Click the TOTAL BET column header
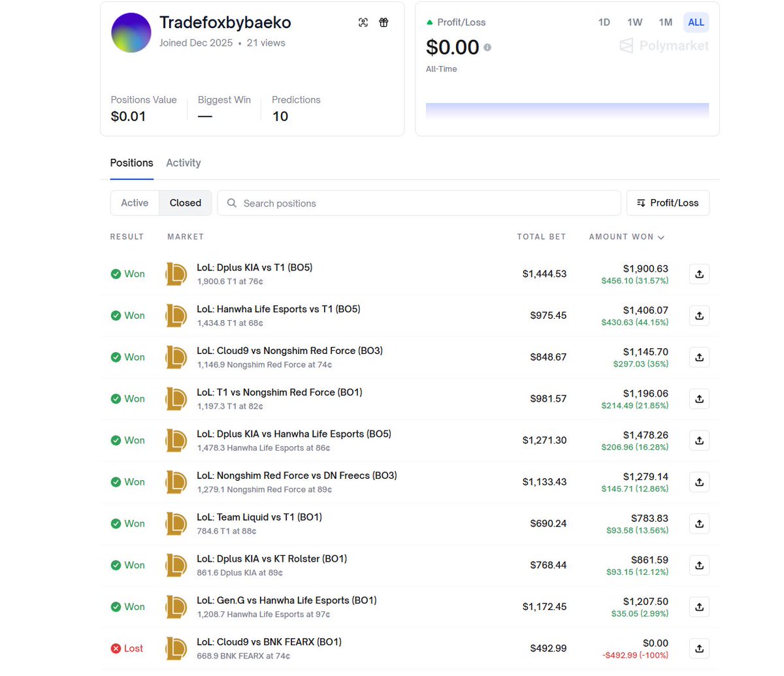784x676 pixels. tap(542, 237)
